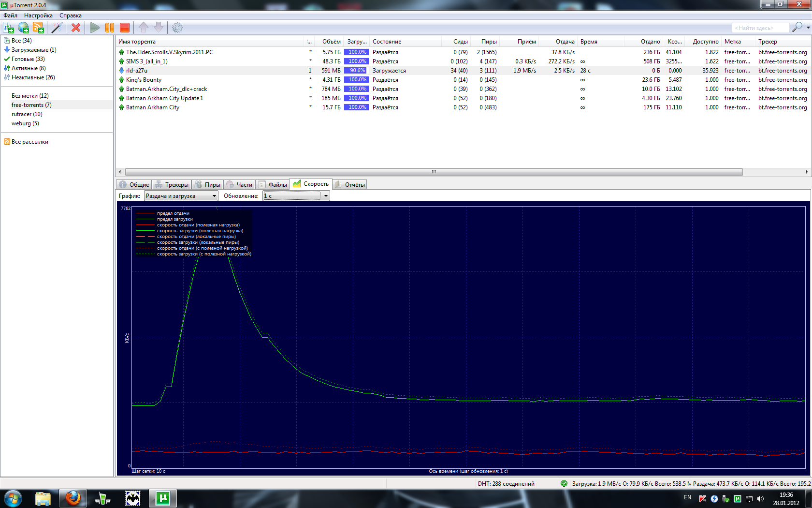The width and height of the screenshot is (812, 508).
Task: Open the Файл menu
Action: click(x=10, y=15)
